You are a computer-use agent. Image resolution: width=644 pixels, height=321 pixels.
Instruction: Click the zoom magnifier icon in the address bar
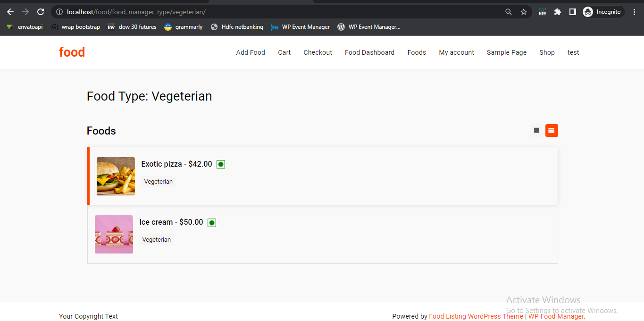509,12
